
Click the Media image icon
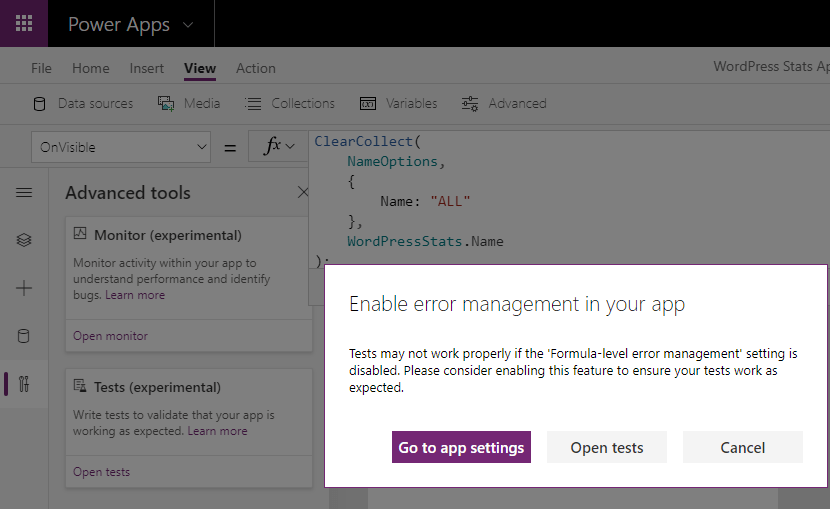click(166, 104)
